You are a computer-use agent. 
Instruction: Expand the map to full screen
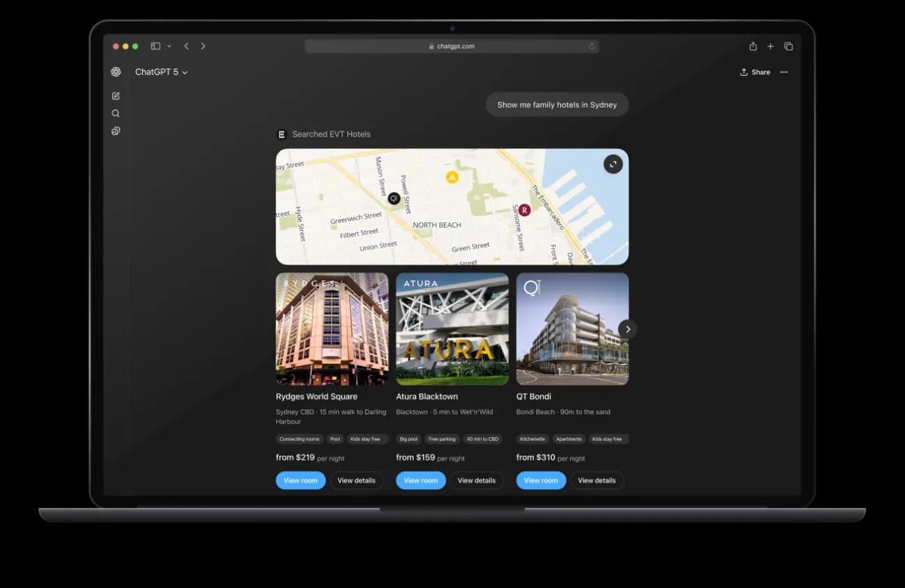pyautogui.click(x=613, y=164)
